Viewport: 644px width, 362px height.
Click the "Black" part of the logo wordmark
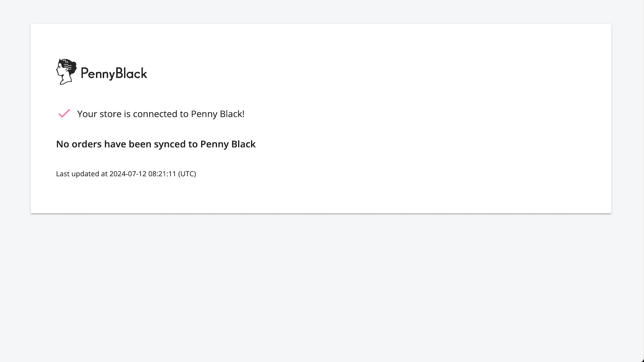click(131, 73)
